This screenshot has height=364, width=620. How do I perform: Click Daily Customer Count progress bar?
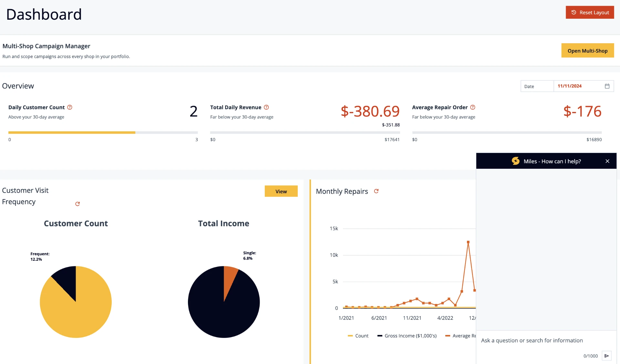click(103, 133)
